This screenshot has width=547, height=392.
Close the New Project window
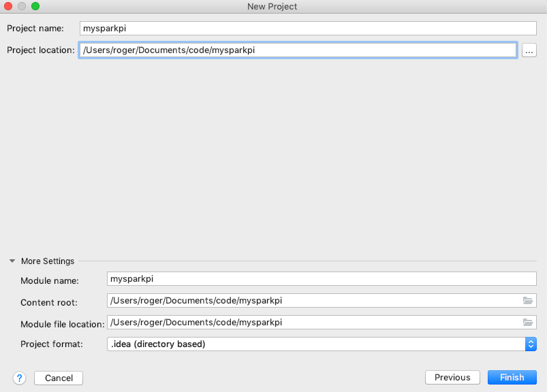tap(10, 6)
